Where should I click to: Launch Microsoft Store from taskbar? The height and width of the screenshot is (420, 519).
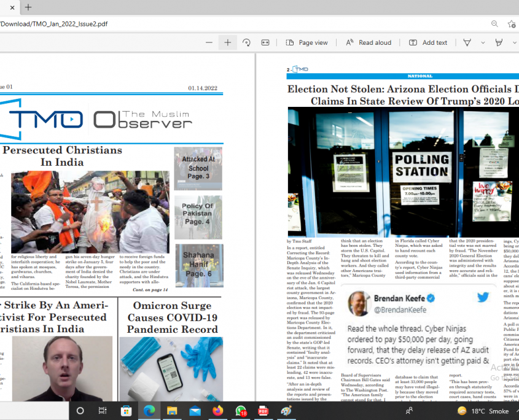point(126,411)
